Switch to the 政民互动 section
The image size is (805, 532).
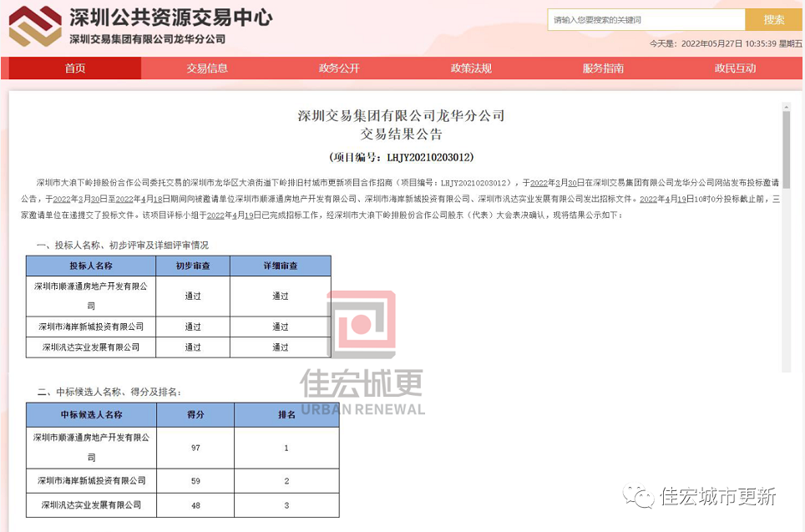click(735, 68)
